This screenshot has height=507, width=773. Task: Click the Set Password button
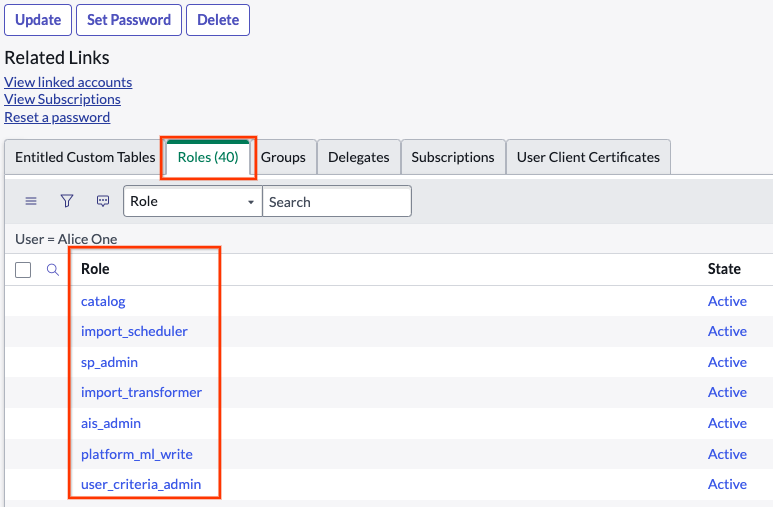click(128, 19)
